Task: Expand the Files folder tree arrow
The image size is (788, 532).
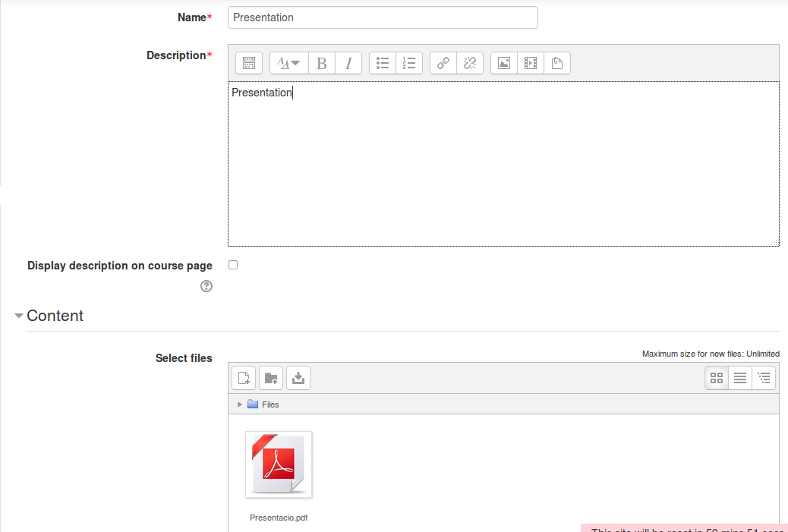Action: (240, 405)
